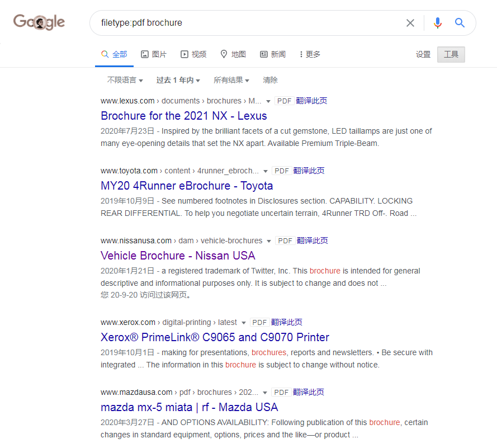Start voice search with microphone icon
This screenshot has height=448, width=497.
[x=437, y=23]
